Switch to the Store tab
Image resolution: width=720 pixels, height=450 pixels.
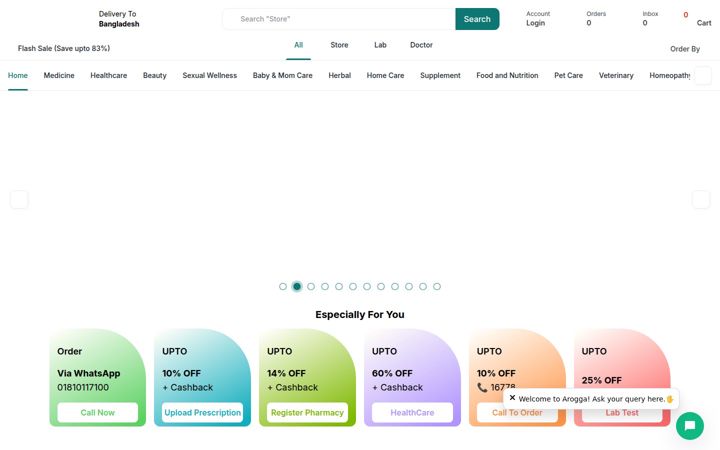(339, 45)
